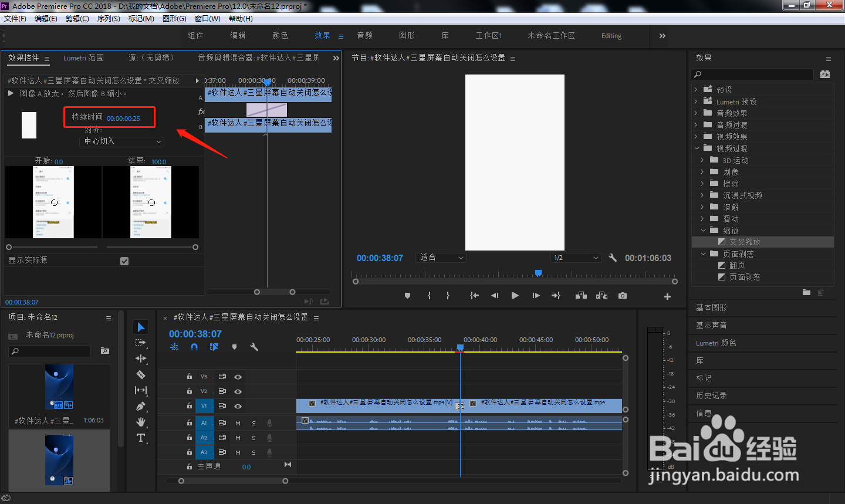
Task: Step forward one frame in Program monitor
Action: [x=536, y=296]
